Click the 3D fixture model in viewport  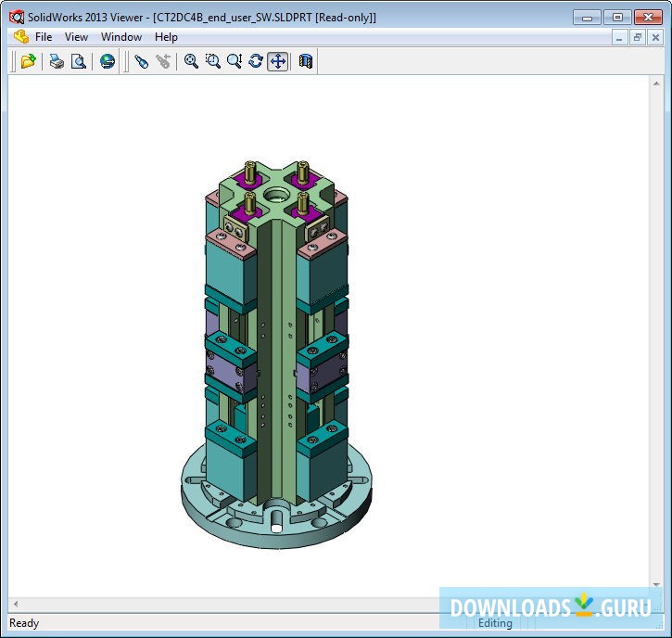pyautogui.click(x=275, y=352)
